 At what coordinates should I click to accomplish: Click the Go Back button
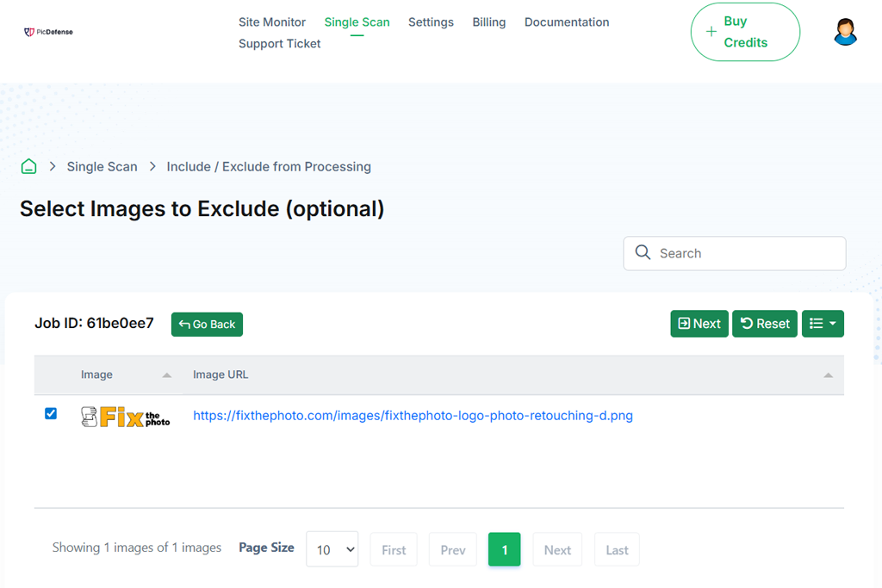pos(207,325)
